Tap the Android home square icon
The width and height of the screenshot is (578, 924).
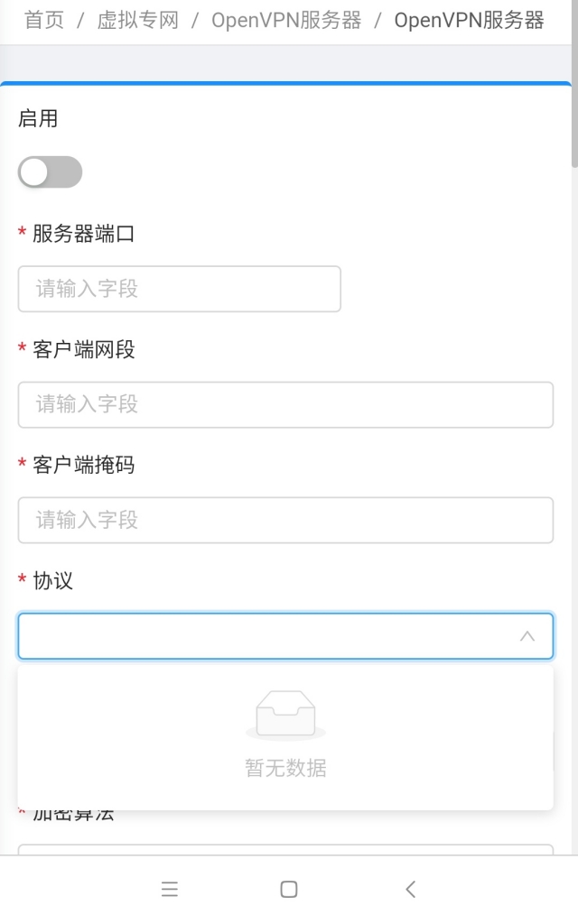[289, 889]
